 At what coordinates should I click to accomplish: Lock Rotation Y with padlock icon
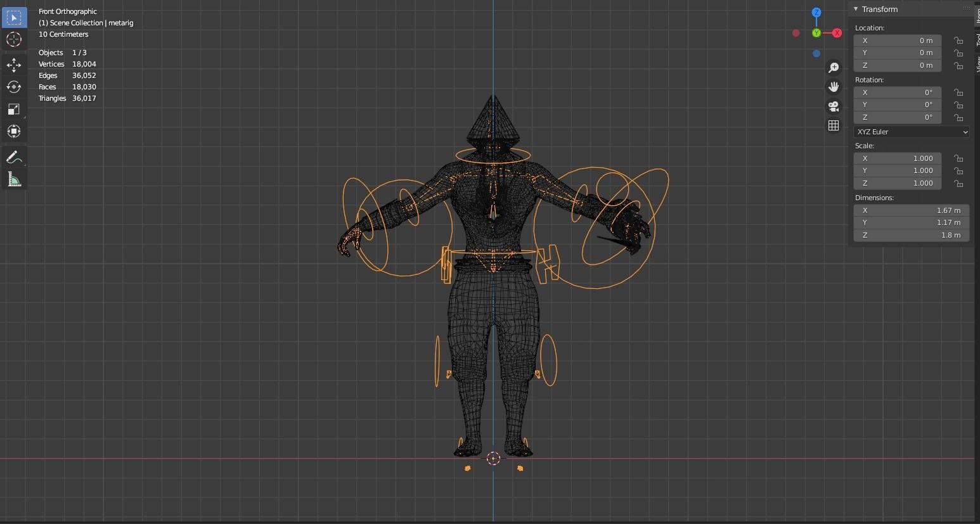[958, 105]
